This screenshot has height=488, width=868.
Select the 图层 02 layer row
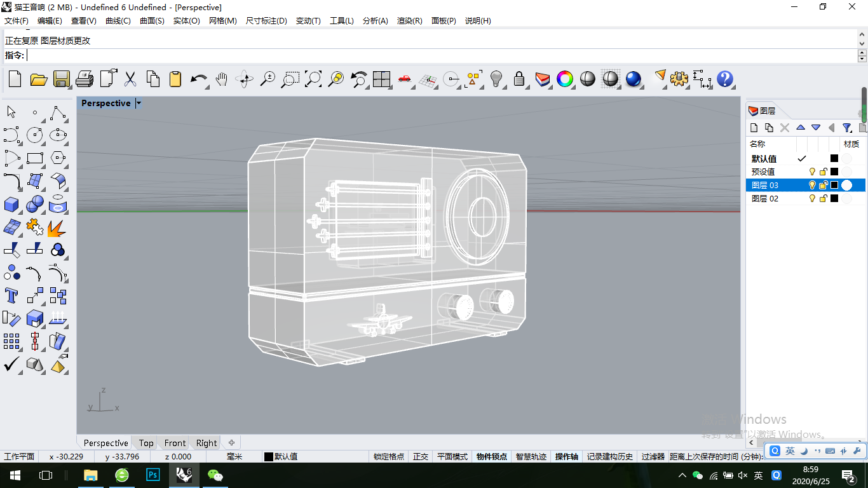(x=806, y=198)
